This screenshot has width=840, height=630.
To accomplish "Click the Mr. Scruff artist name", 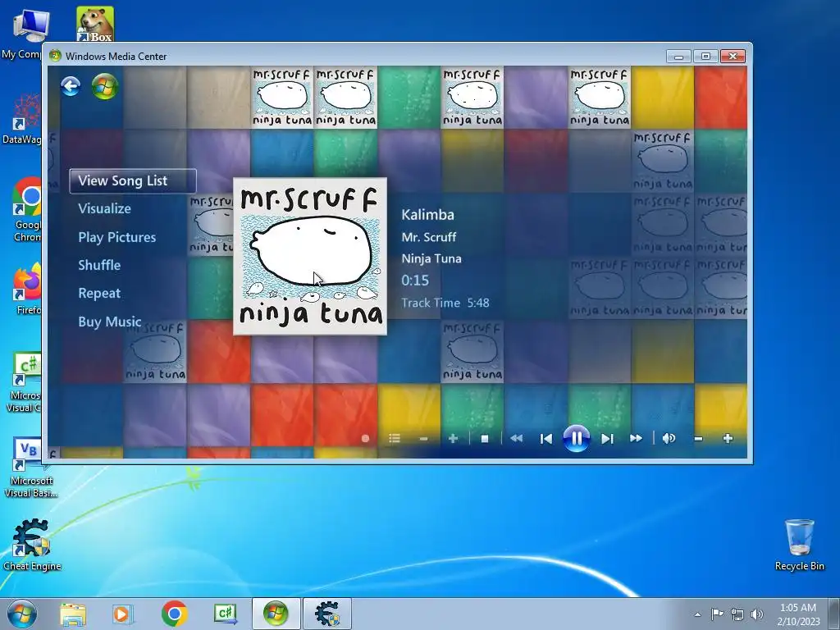I will (428, 237).
